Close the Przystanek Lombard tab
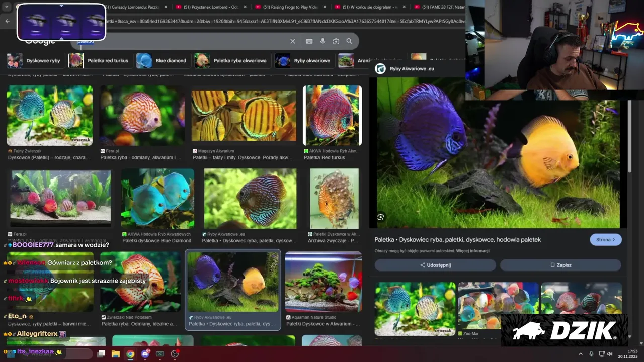The width and height of the screenshot is (644, 362). tap(245, 7)
